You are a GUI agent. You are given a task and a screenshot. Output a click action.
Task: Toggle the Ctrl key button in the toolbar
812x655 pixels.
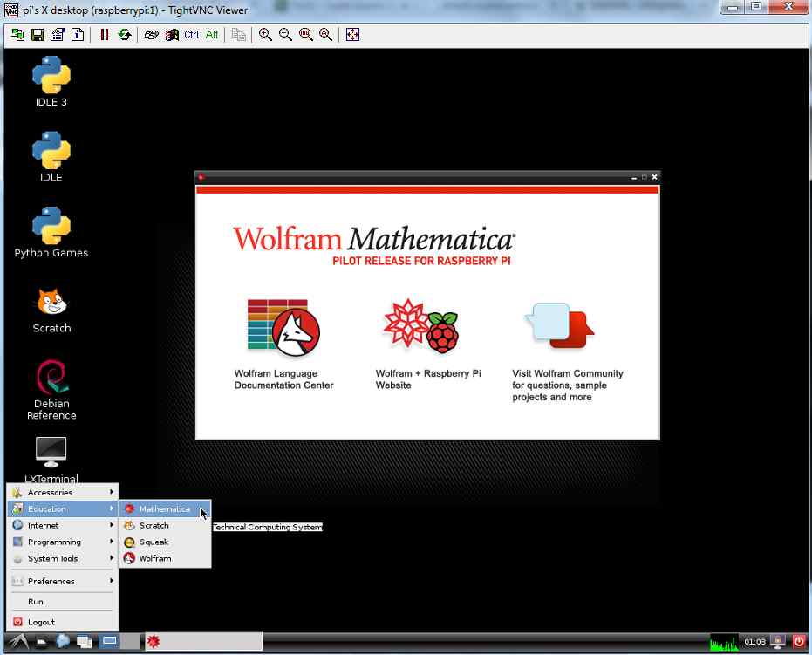coord(192,35)
